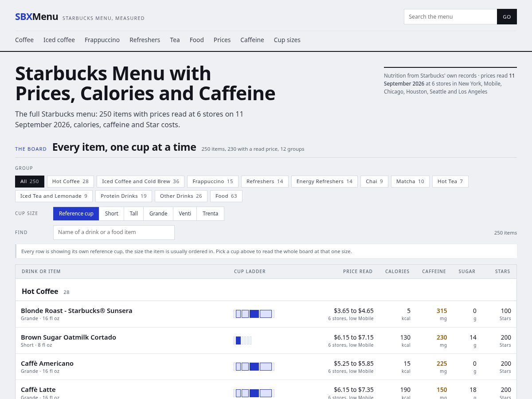Switch cup size to Trenta
532x399 pixels.
[x=211, y=214]
